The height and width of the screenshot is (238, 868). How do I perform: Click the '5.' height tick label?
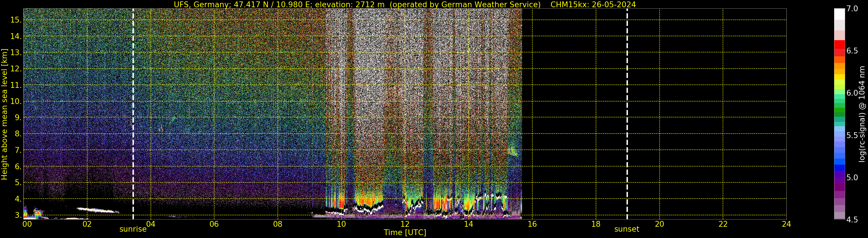pos(18,183)
